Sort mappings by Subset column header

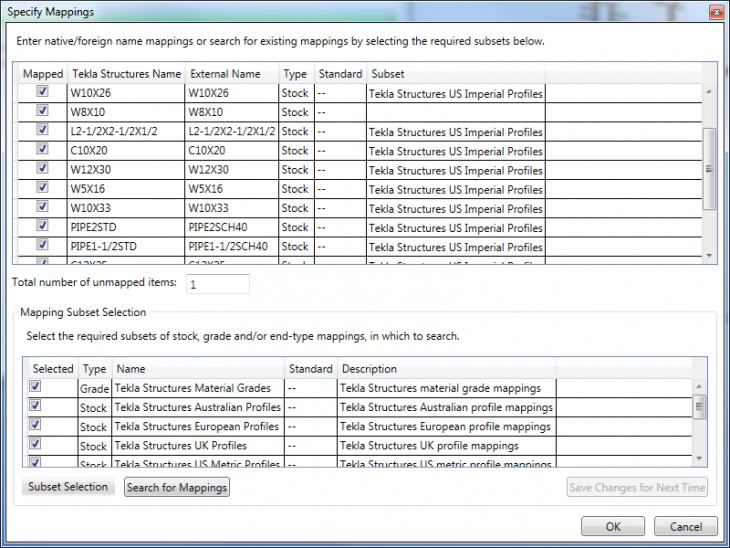(456, 74)
